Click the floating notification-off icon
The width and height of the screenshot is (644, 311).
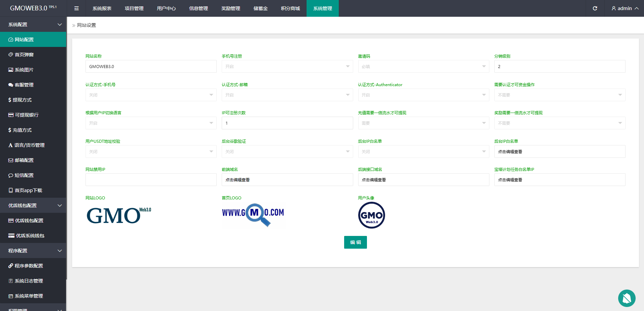pos(627,298)
